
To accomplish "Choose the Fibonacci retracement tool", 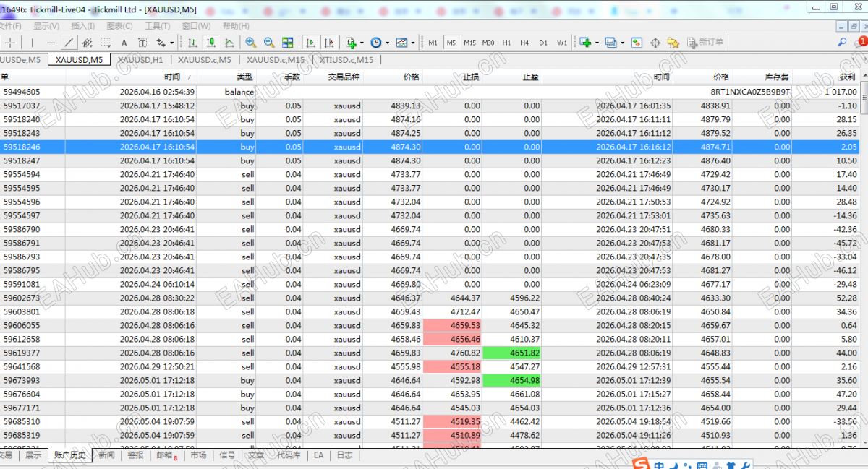I will point(106,43).
